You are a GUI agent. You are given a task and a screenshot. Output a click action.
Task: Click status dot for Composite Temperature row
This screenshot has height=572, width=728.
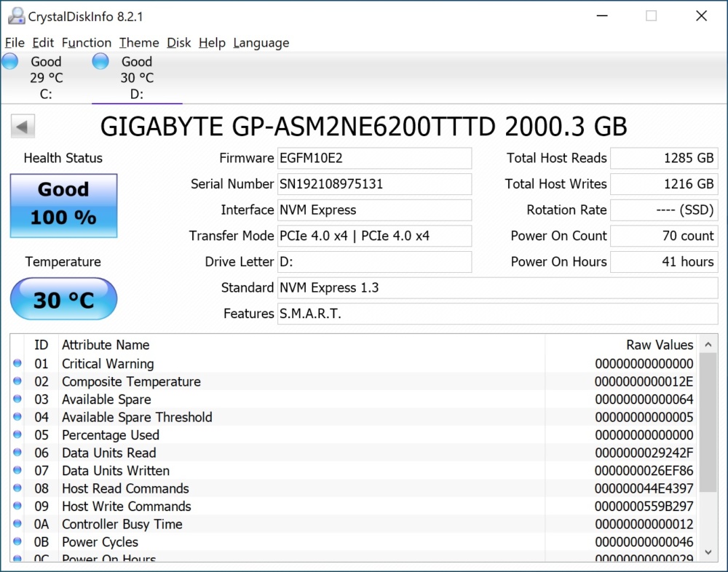pyautogui.click(x=17, y=381)
